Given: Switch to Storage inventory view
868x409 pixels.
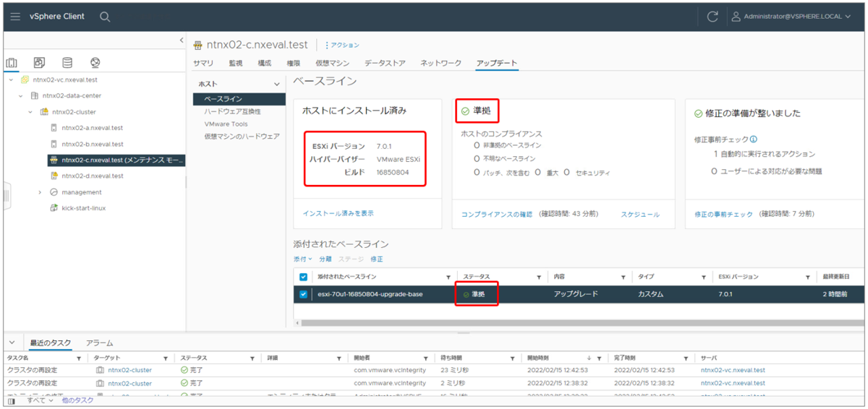Looking at the screenshot, I should point(67,63).
